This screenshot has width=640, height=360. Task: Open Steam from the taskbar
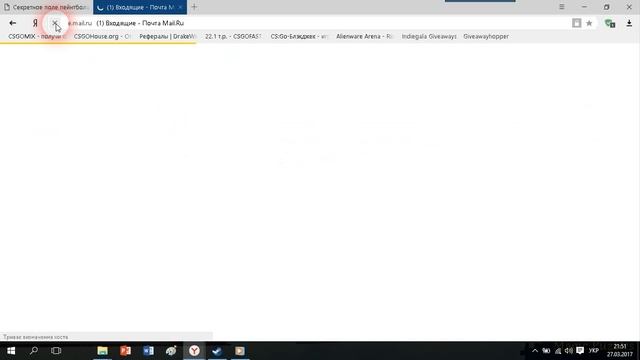pyautogui.click(x=217, y=351)
